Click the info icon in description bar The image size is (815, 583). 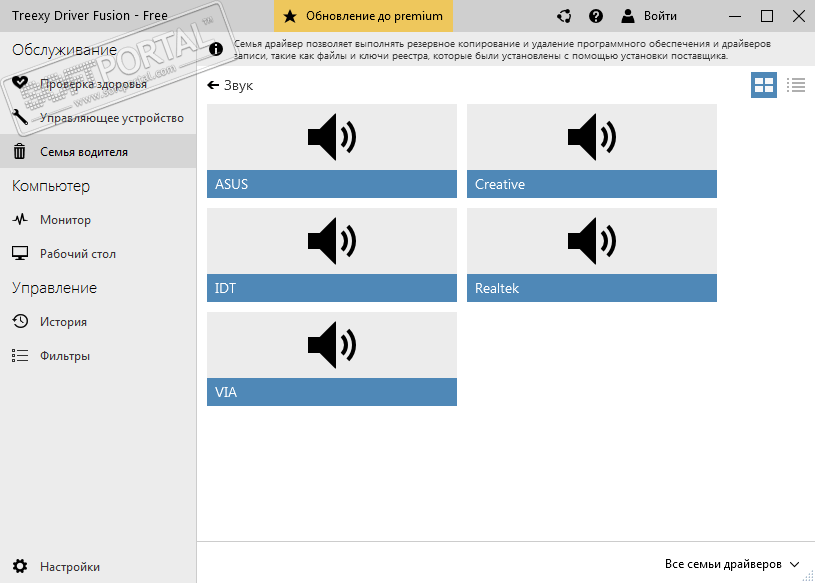pos(216,49)
